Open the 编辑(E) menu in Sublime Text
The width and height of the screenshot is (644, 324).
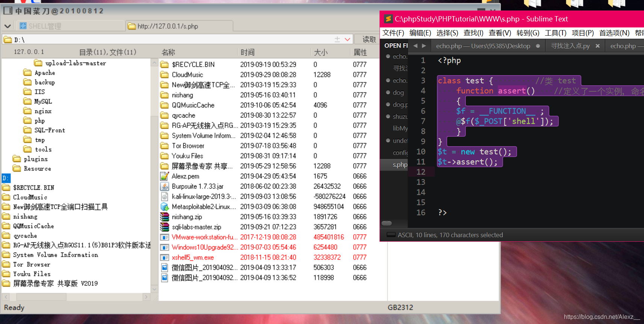(420, 33)
